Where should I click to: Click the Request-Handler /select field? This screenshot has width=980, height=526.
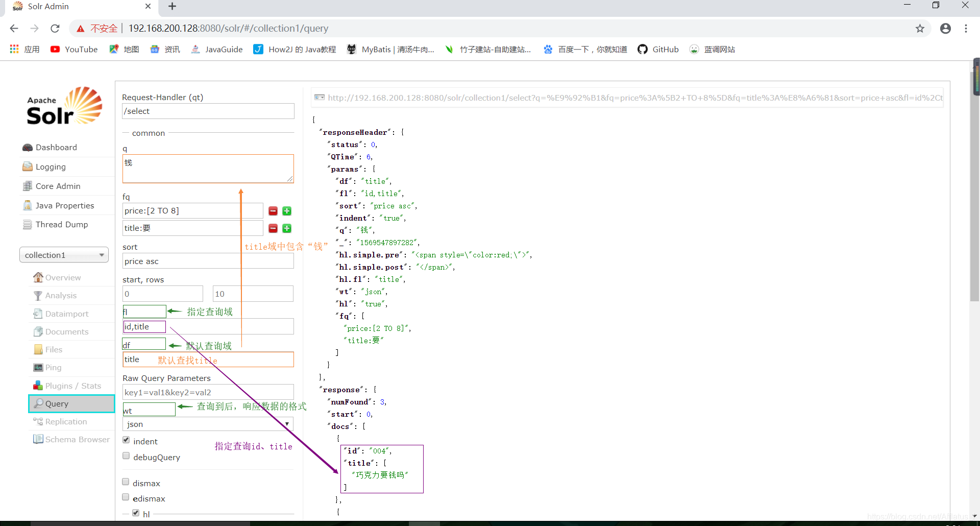click(208, 111)
